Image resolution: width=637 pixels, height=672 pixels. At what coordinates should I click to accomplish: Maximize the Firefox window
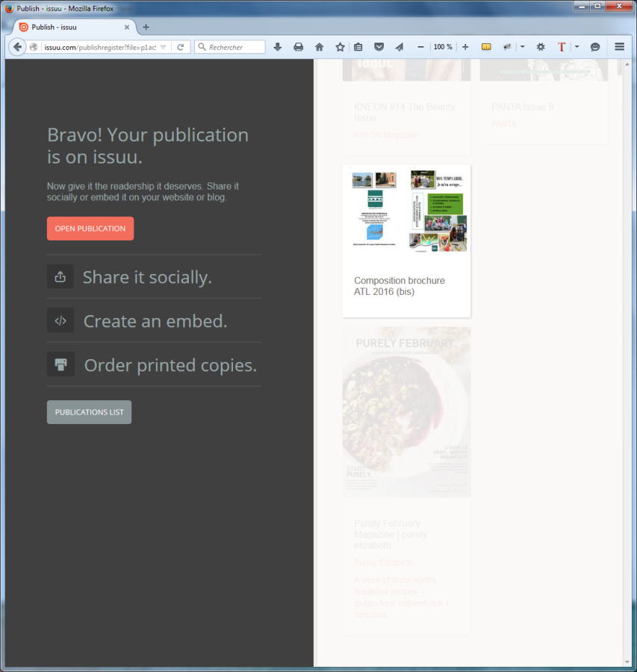point(597,6)
